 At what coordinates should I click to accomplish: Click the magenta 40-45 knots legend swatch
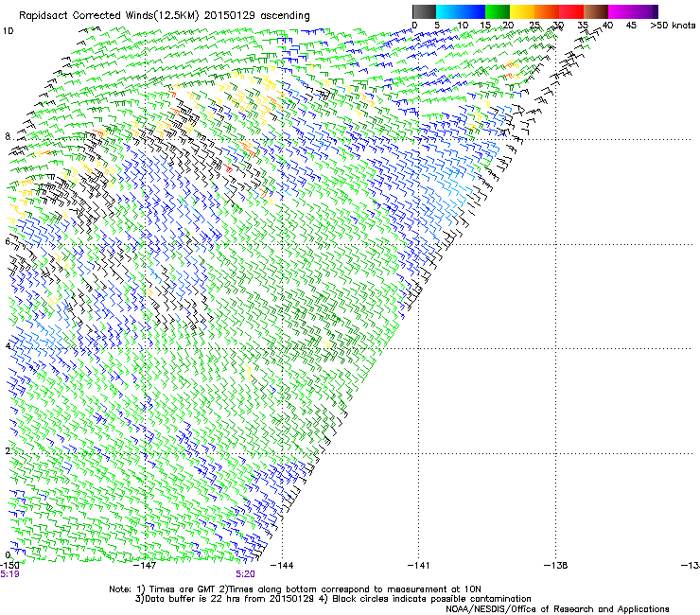(621, 11)
